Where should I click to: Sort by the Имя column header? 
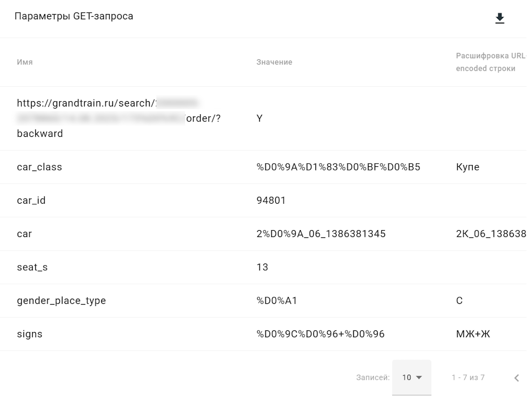25,62
